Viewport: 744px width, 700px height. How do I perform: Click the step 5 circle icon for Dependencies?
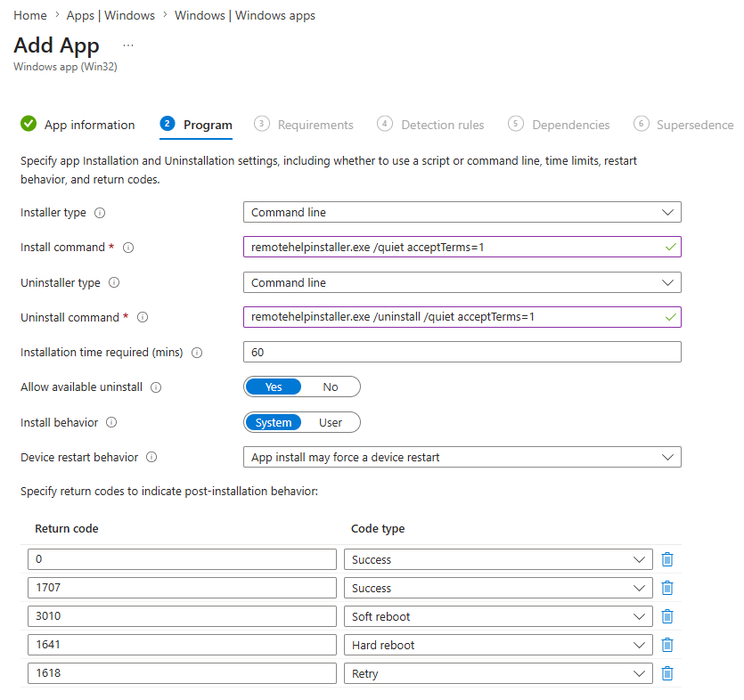coord(516,124)
